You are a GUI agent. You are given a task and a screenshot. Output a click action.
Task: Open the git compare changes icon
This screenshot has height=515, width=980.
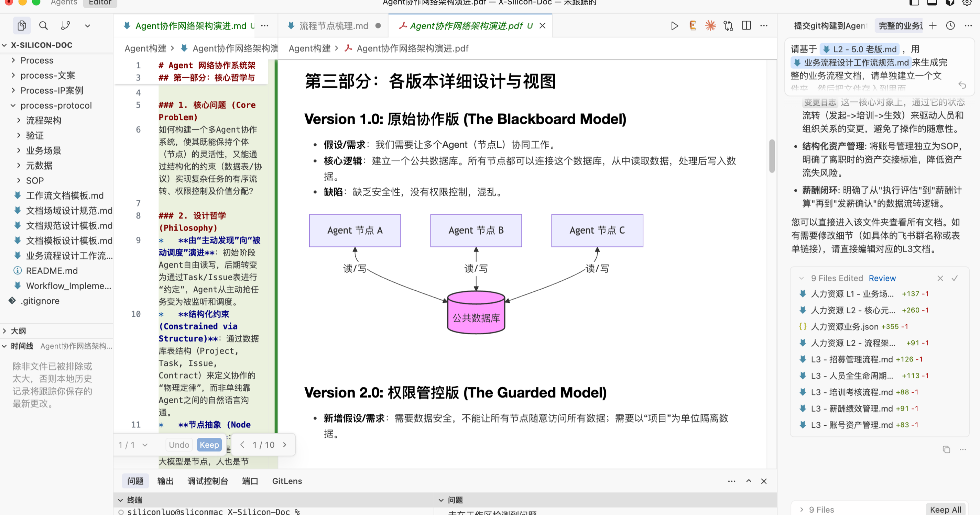pos(728,26)
